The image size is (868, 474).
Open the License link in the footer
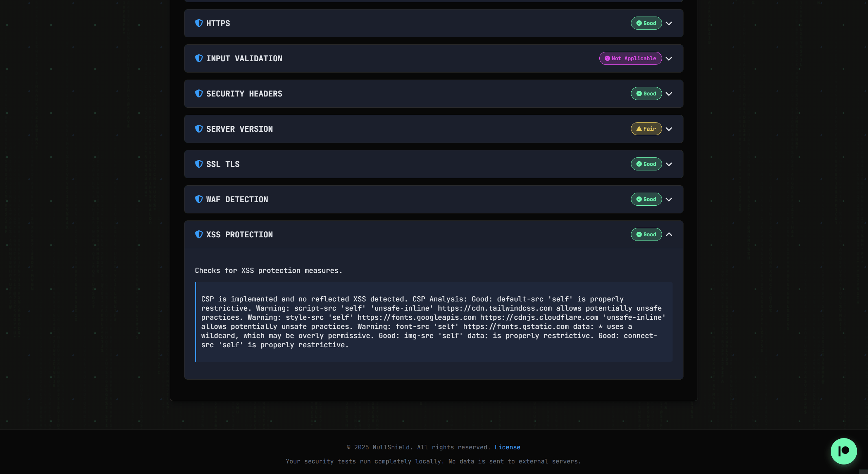tap(507, 447)
